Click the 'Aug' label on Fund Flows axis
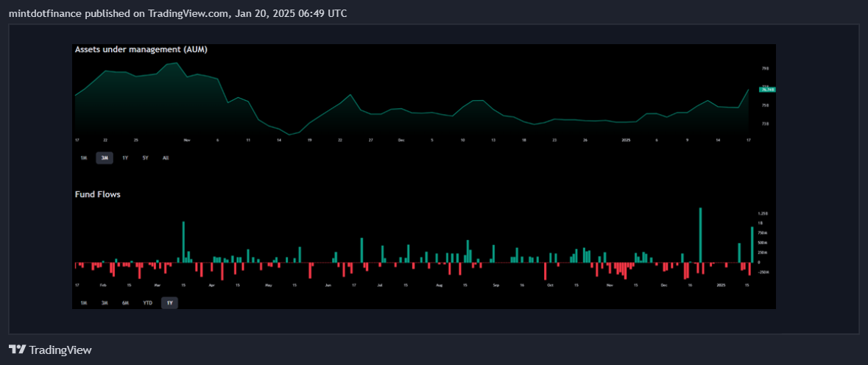Viewport: 868px width, 365px height. (x=440, y=286)
